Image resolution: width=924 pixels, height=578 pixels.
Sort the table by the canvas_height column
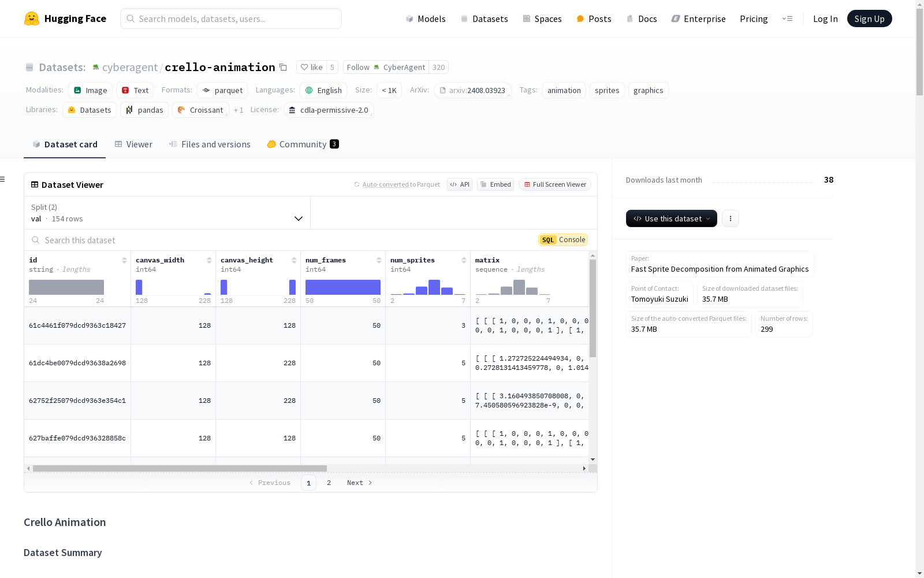coord(294,260)
